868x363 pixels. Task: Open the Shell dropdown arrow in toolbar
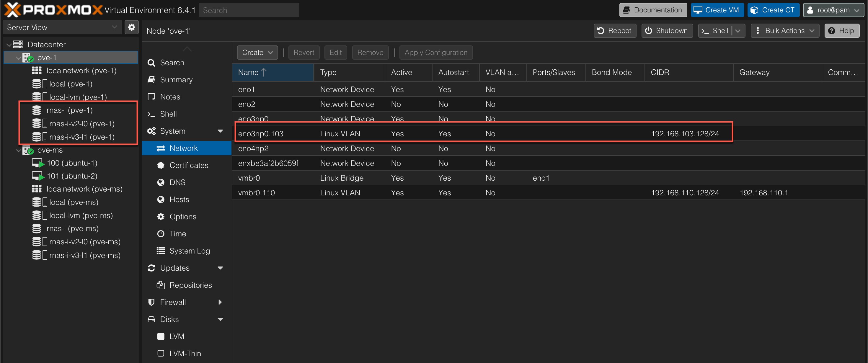click(x=738, y=31)
